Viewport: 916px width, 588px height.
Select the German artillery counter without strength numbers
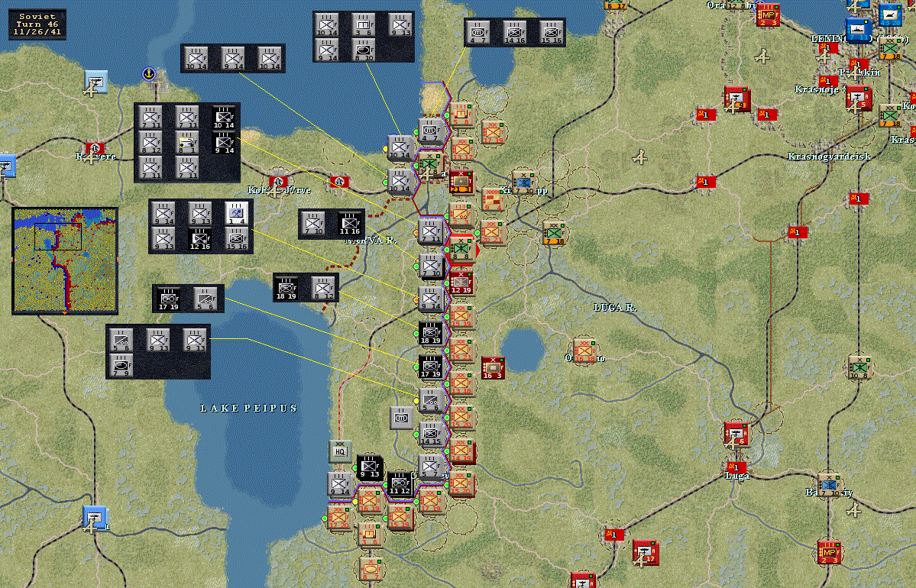coord(402,418)
